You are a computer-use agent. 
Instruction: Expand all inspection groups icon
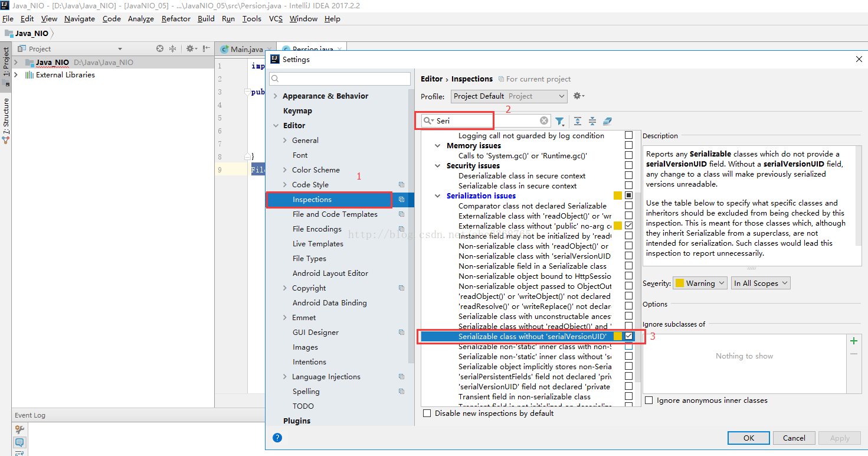click(x=577, y=121)
